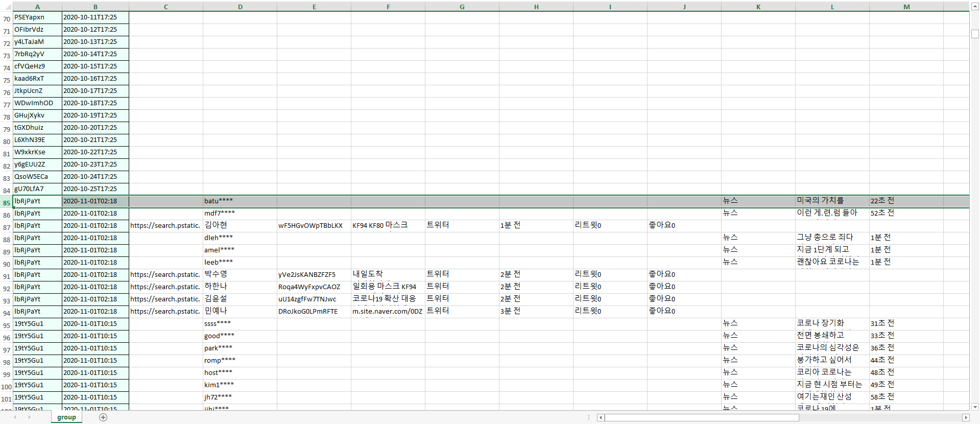Click the previous sheet navigation arrow
Screen dimensions: 980x424
[15, 417]
